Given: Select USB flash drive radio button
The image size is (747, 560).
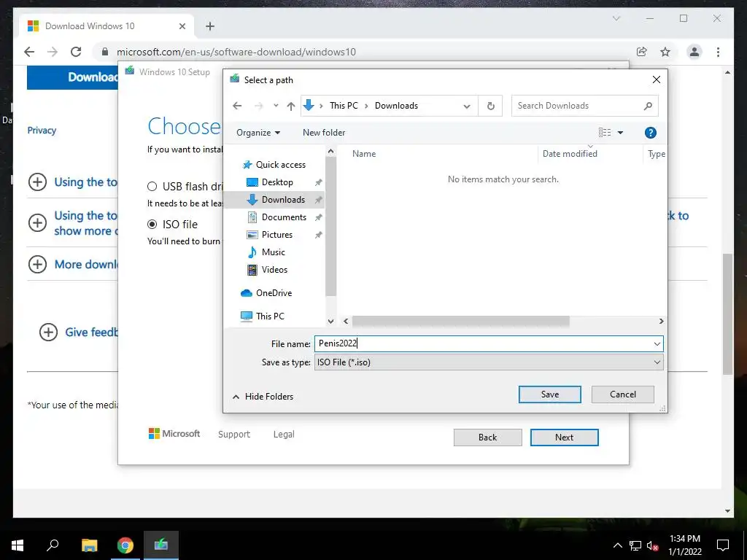Looking at the screenshot, I should tap(152, 186).
